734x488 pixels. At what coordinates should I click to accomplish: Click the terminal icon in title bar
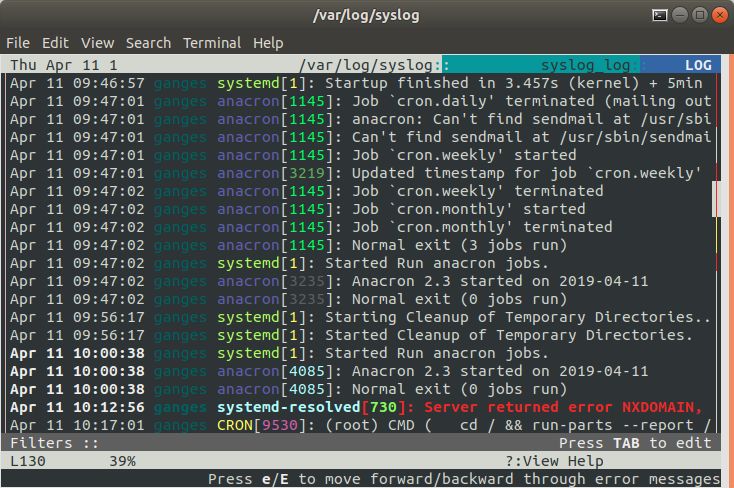pyautogui.click(x=660, y=15)
